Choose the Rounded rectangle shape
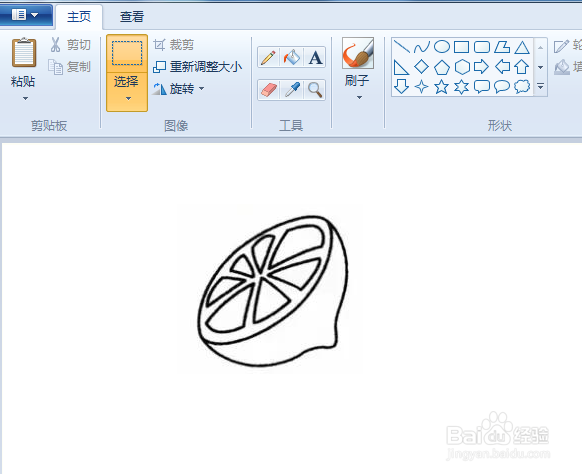 click(x=482, y=47)
